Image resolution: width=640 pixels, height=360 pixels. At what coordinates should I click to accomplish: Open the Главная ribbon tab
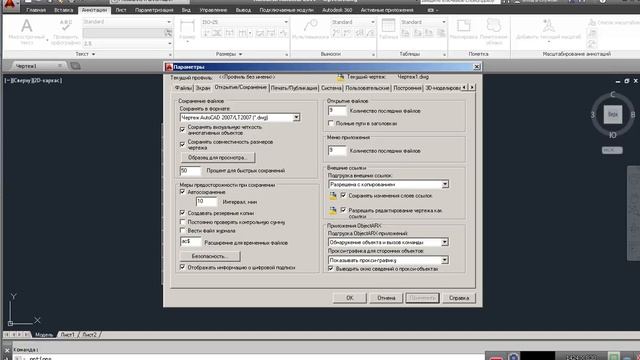click(36, 10)
